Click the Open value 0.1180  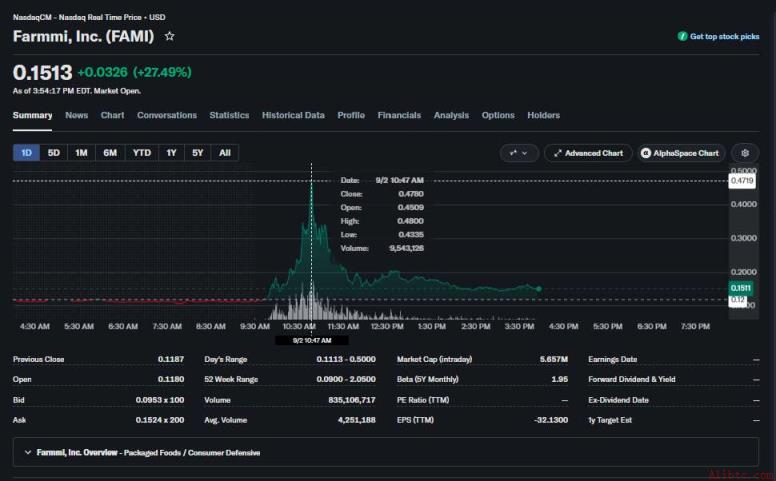tap(171, 379)
